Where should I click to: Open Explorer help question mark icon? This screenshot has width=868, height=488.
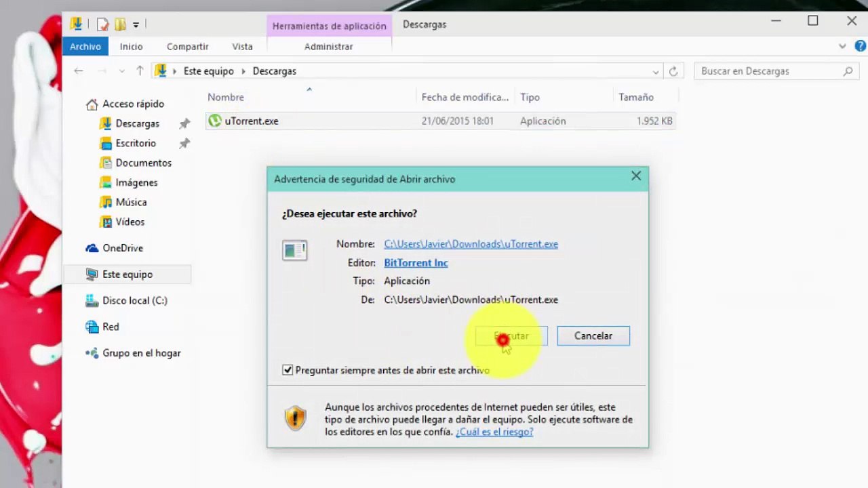pyautogui.click(x=861, y=47)
